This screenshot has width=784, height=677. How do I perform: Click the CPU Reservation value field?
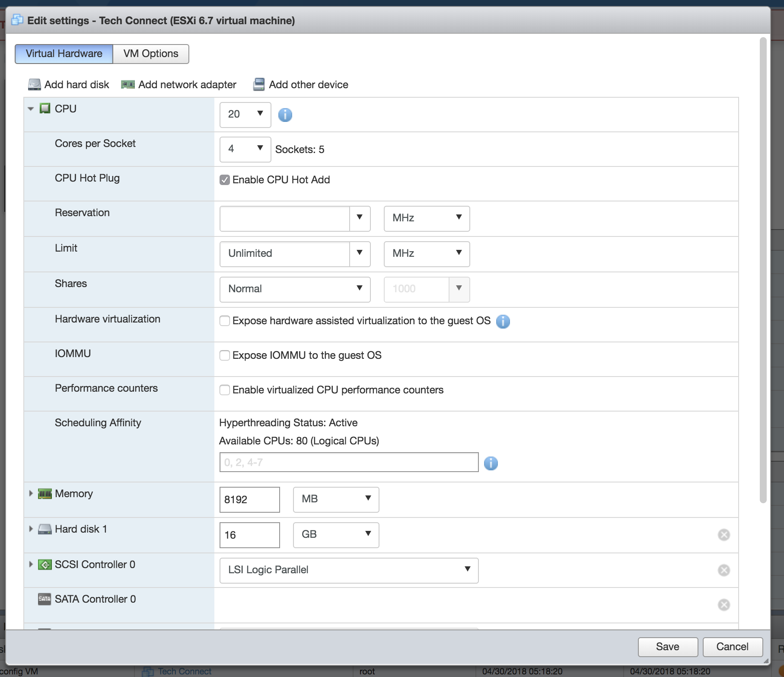point(285,218)
